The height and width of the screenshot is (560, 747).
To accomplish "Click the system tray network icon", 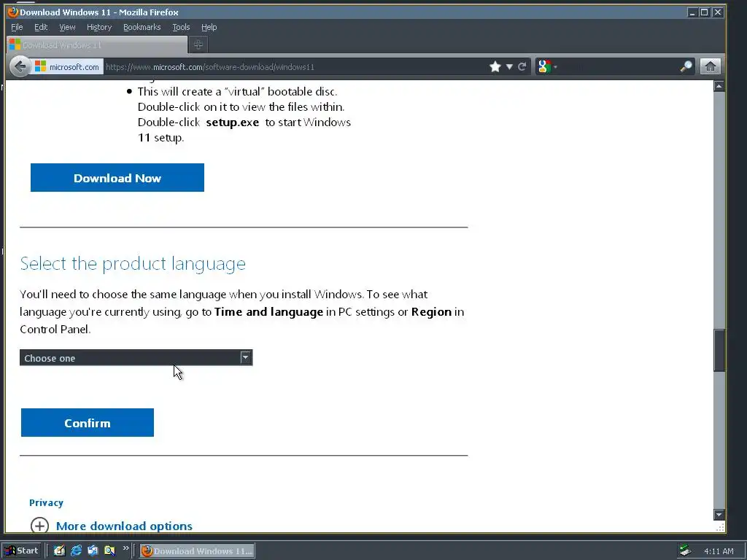I will click(685, 551).
